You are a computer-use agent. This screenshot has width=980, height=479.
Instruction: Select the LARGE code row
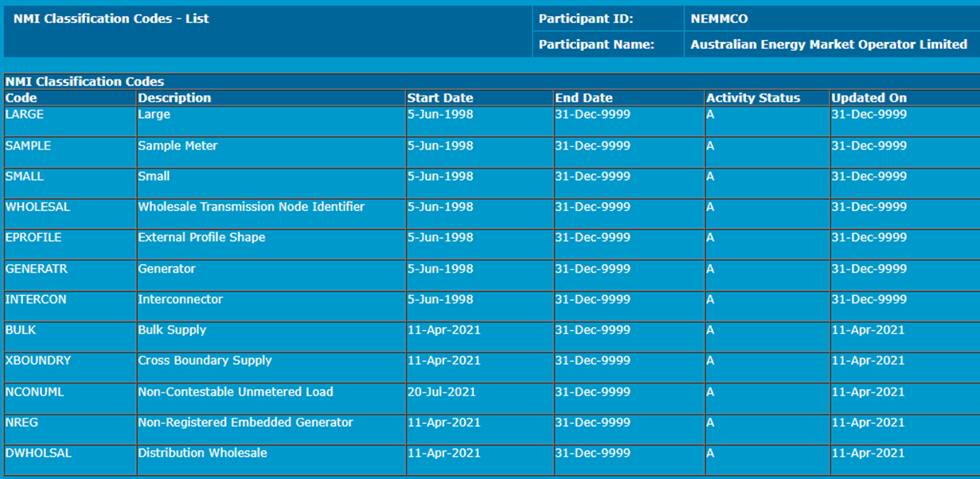click(25, 115)
